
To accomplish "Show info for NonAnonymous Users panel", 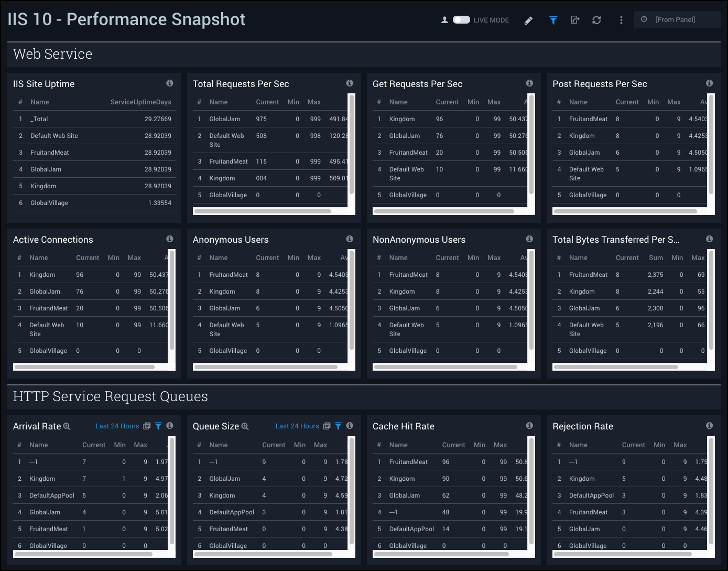I will point(529,239).
